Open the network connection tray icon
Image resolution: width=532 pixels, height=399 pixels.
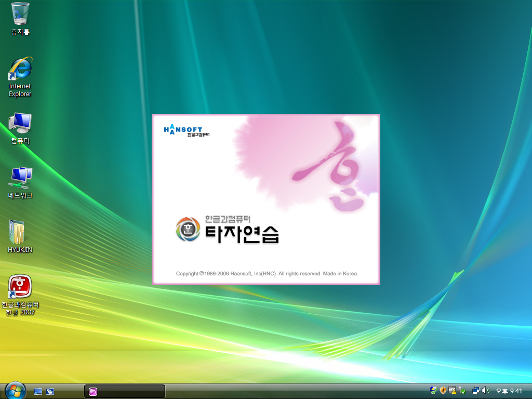tap(476, 391)
